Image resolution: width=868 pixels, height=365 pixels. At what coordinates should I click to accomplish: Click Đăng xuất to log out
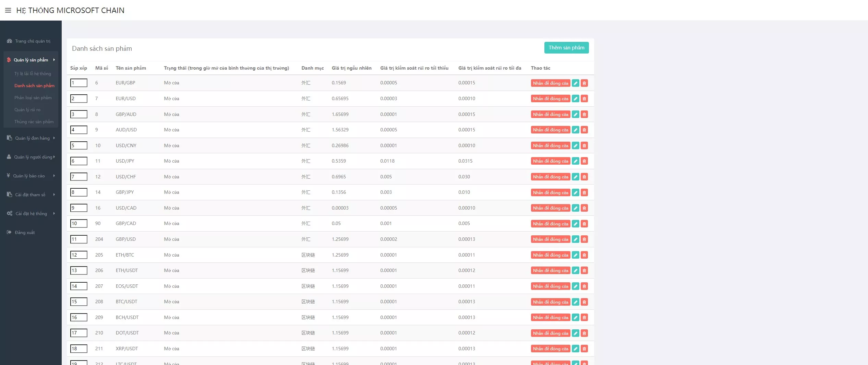coord(25,232)
